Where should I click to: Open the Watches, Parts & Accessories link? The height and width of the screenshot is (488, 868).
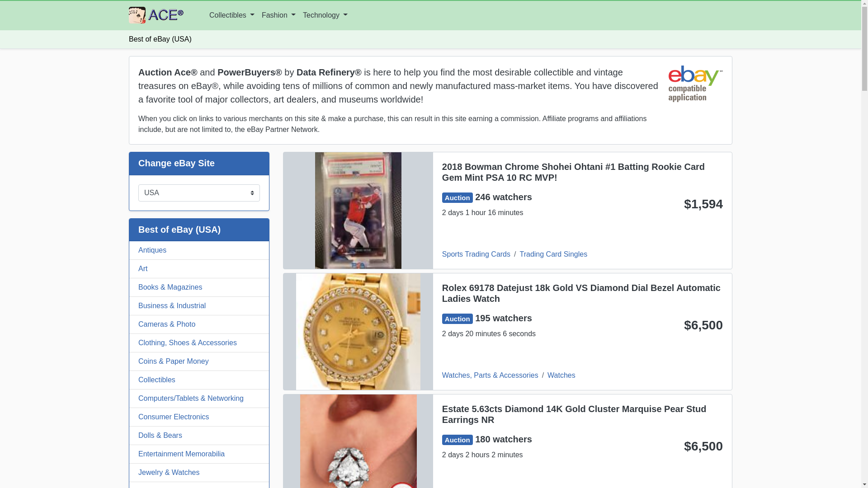tap(490, 375)
